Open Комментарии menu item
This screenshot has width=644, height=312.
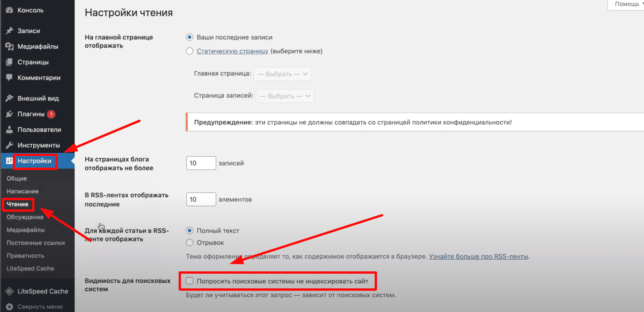point(37,77)
